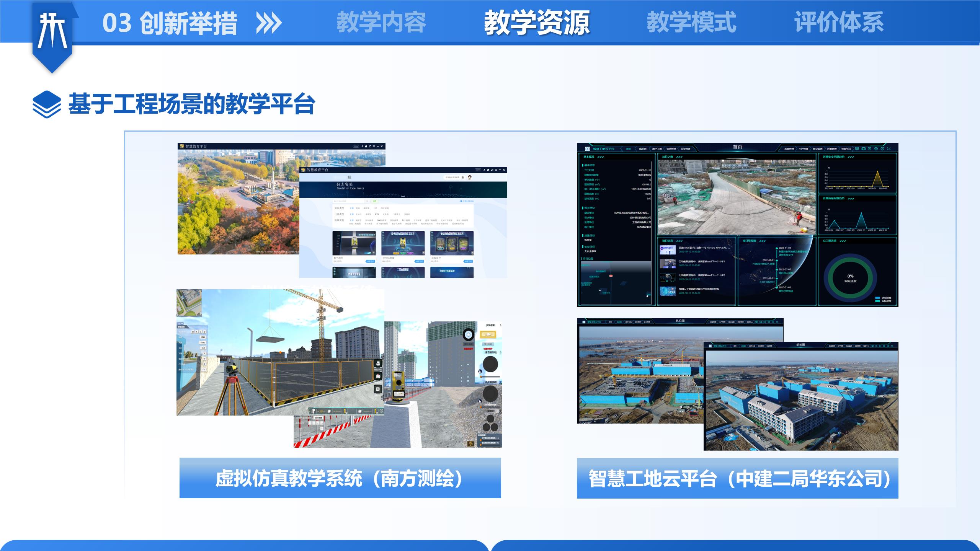Click backpack icon in construction simulation

[378, 364]
